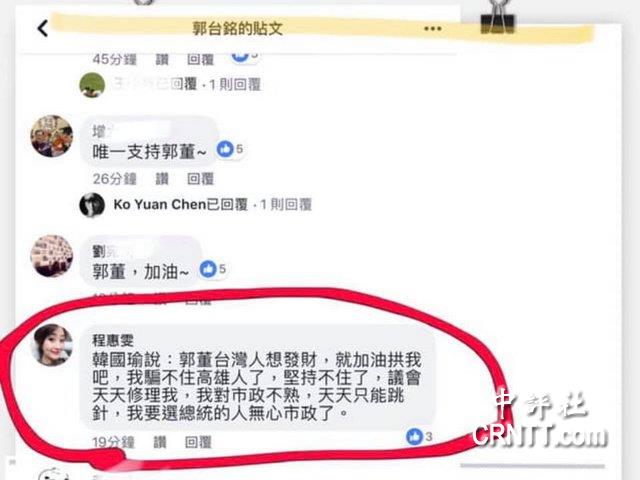Like the 45分鐘 comment at top
640x480 pixels.
(162, 60)
